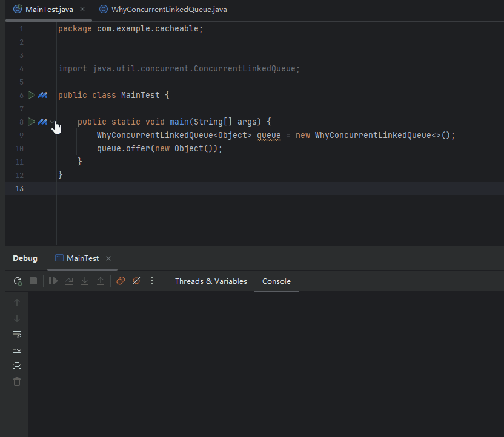Viewport: 504px width, 437px height.
Task: Click the Step Into icon
Action: [x=85, y=281]
